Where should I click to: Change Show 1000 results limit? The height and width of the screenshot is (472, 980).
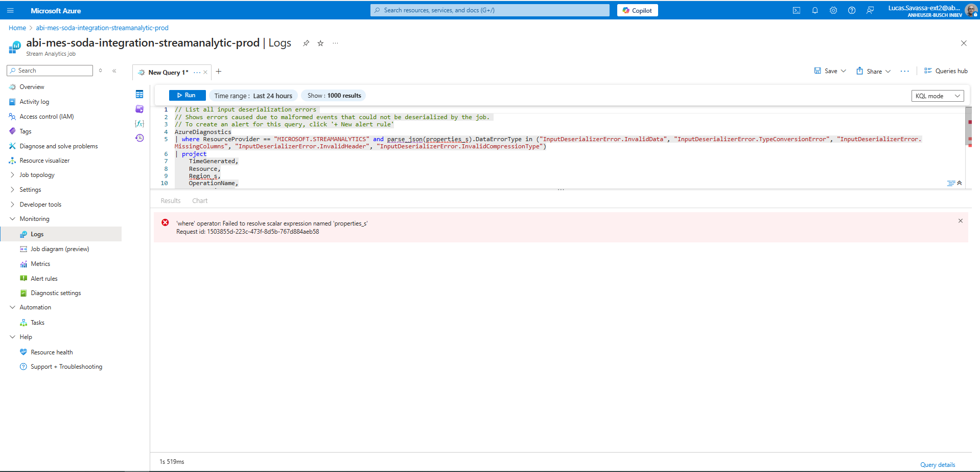[x=334, y=96]
